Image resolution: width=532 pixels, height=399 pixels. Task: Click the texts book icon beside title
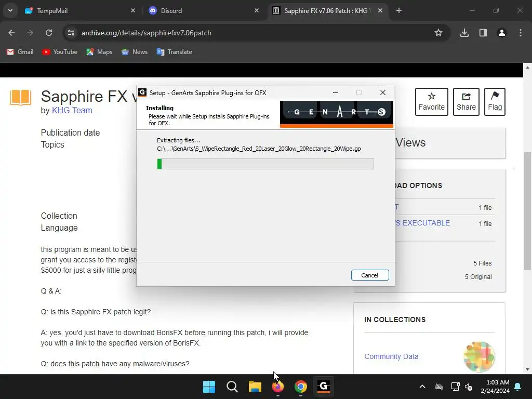tap(21, 98)
